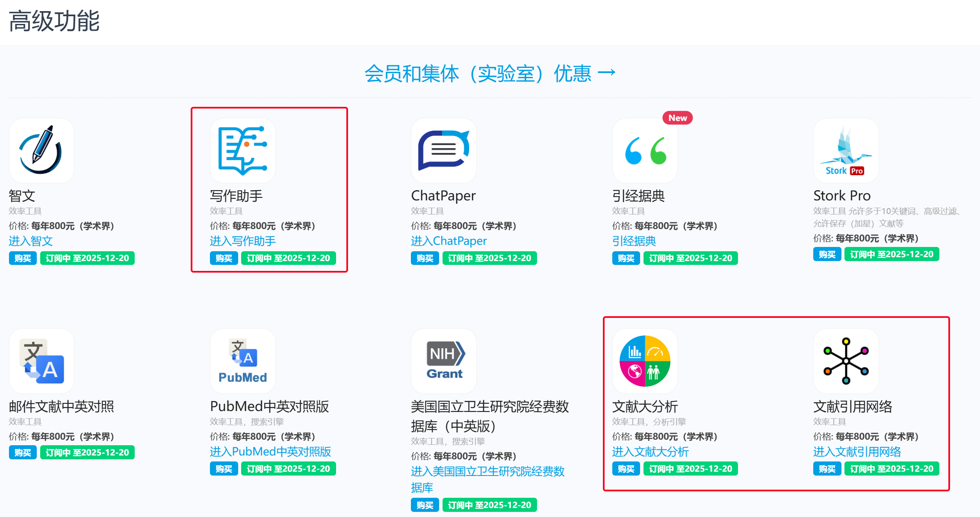Click the 进入PubMed中英对照版 link

point(270,452)
